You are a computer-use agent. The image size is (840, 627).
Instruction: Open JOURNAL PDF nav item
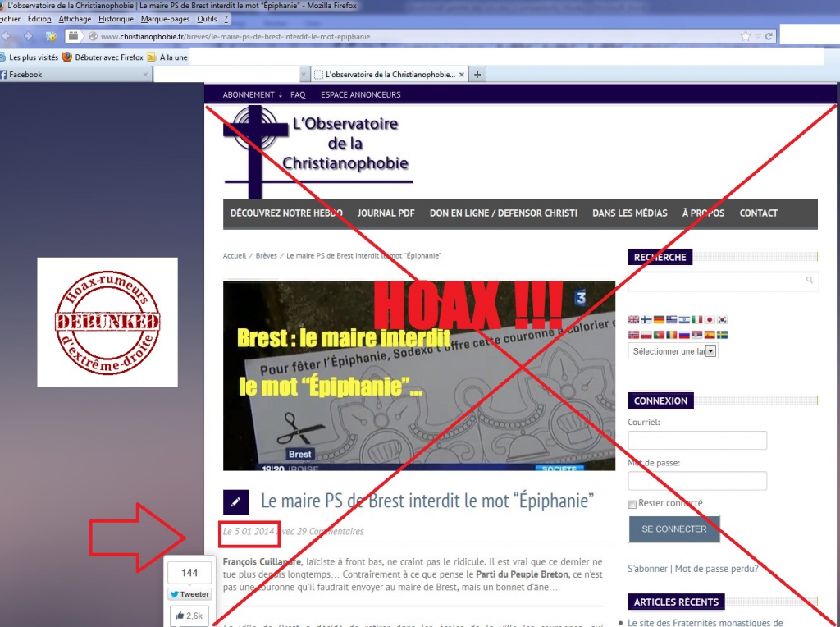[386, 213]
